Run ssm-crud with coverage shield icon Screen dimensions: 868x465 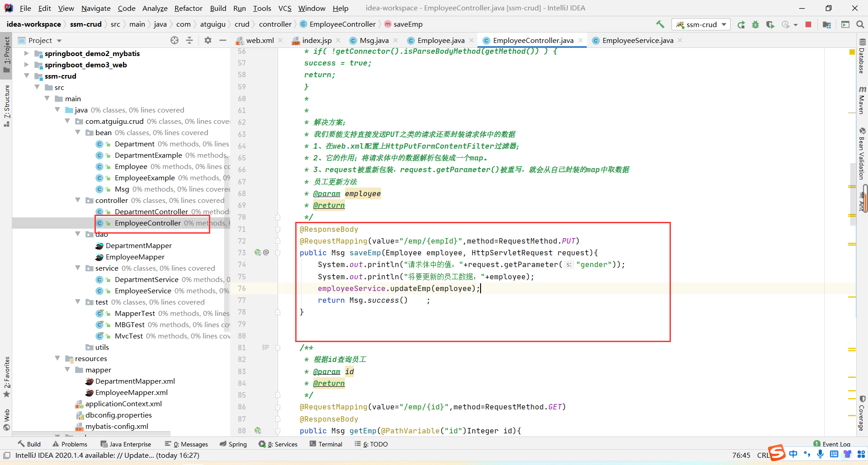point(770,25)
